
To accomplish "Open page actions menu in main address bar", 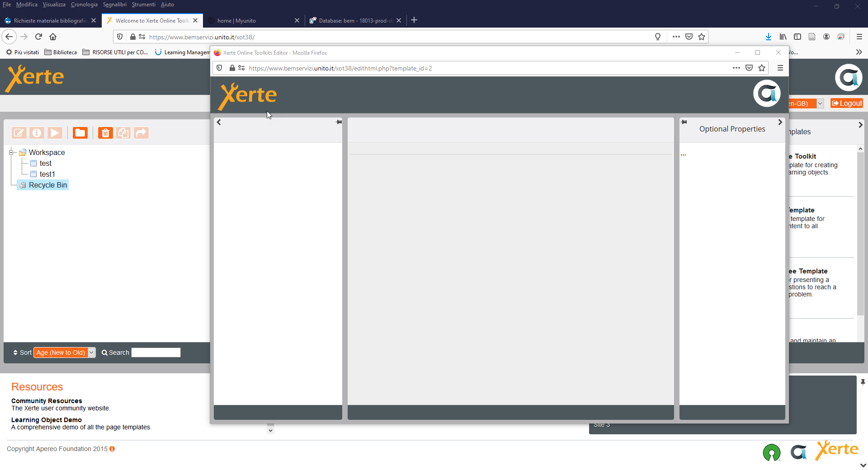I will click(x=676, y=37).
